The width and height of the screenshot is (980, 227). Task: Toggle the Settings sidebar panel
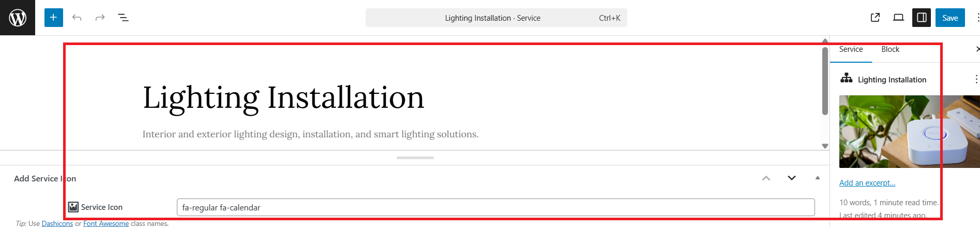click(x=922, y=18)
